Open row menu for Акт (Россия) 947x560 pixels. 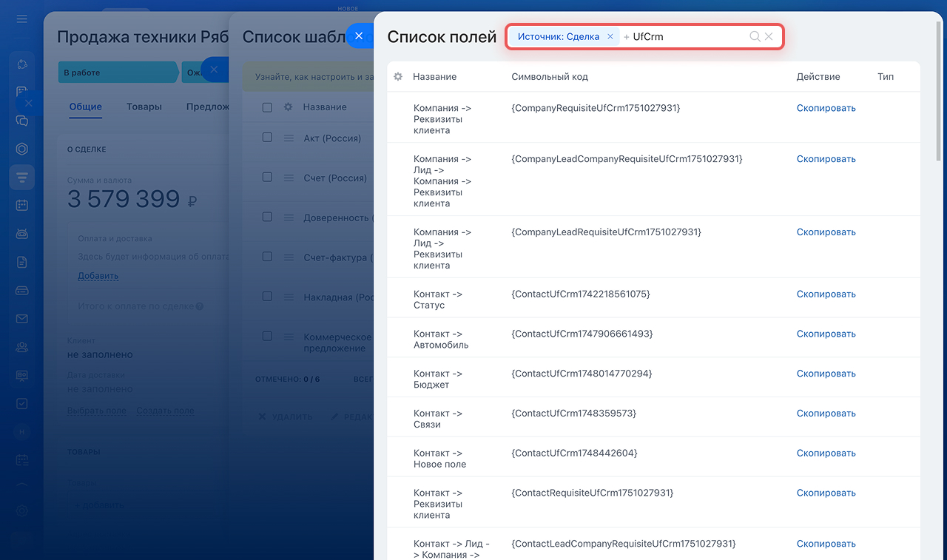click(x=289, y=138)
